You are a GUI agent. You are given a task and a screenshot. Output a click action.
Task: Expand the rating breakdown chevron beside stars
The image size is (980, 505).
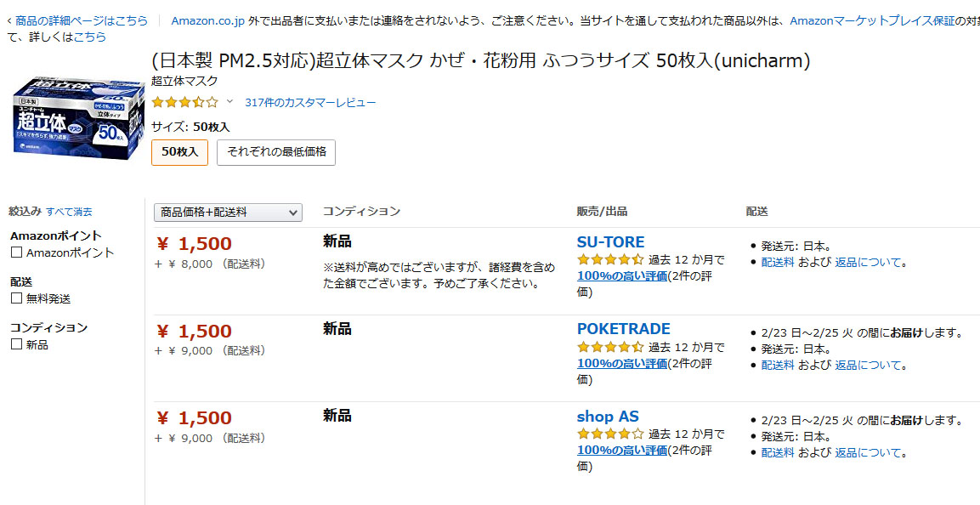[229, 102]
